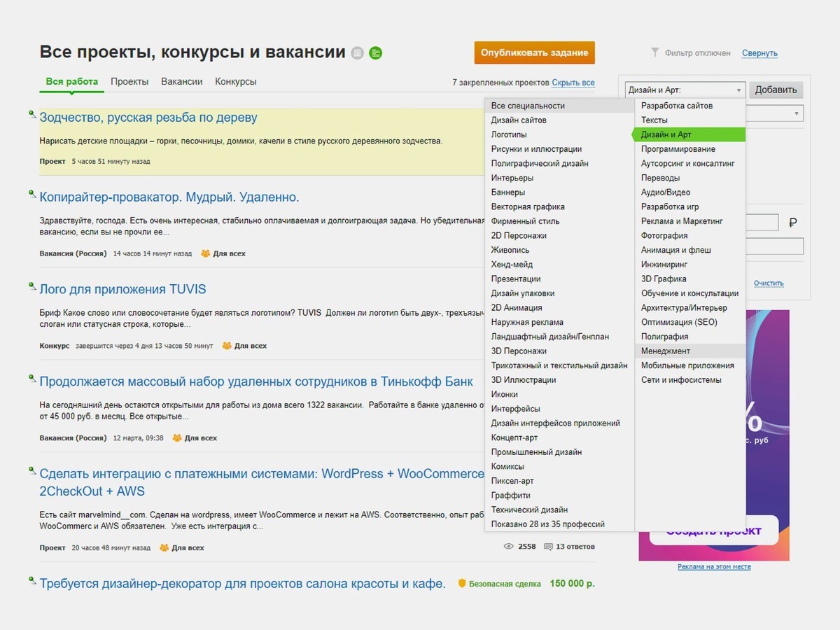
Task: Click the Добавить button
Action: [x=776, y=90]
